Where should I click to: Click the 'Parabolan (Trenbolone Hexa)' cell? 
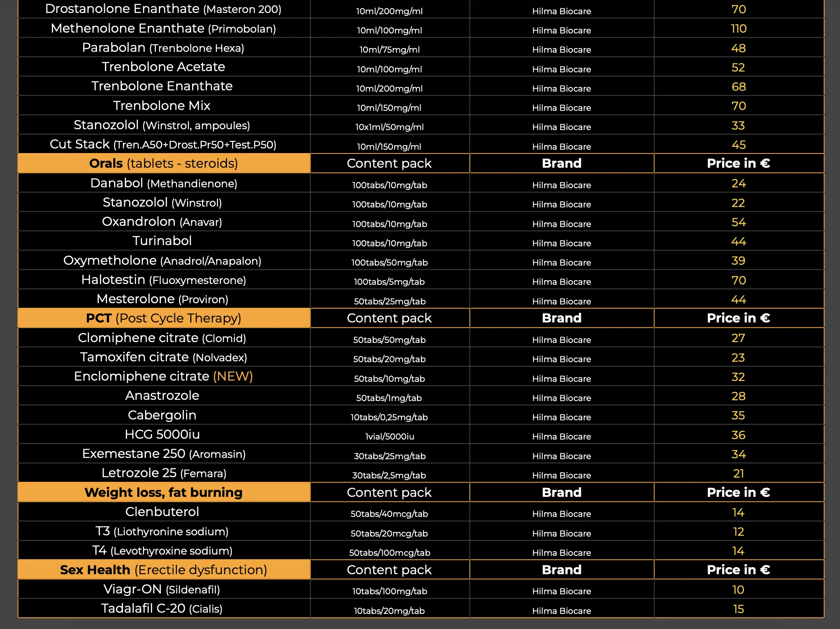(x=163, y=48)
